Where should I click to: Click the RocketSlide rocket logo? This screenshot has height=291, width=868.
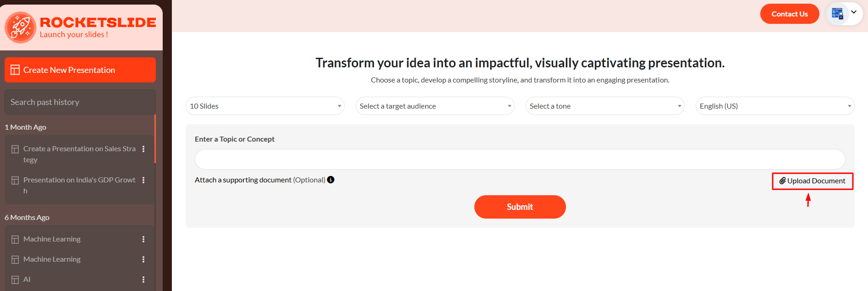coord(20,27)
